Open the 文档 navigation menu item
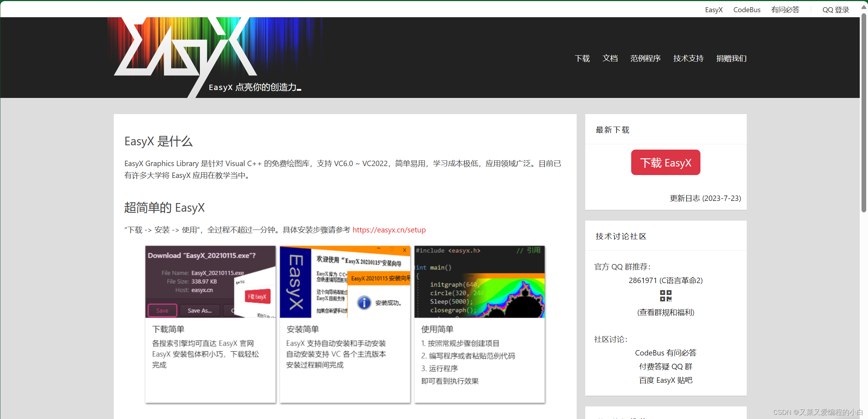 tap(610, 58)
